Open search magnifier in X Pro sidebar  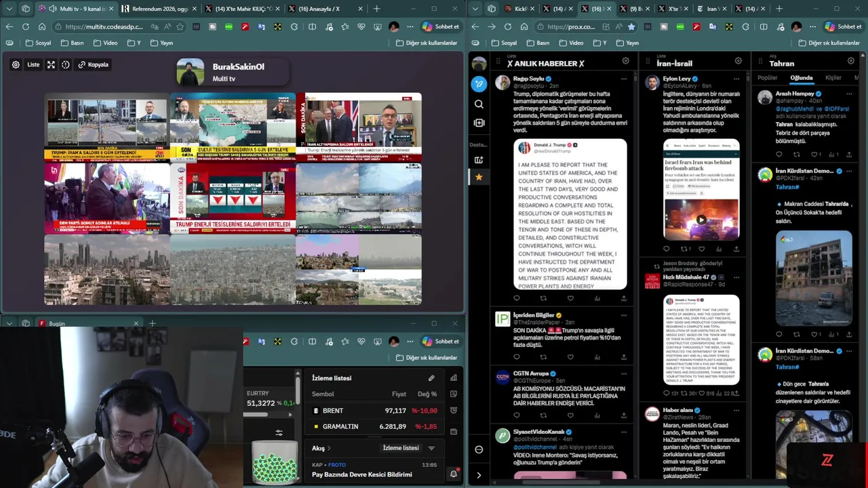479,104
